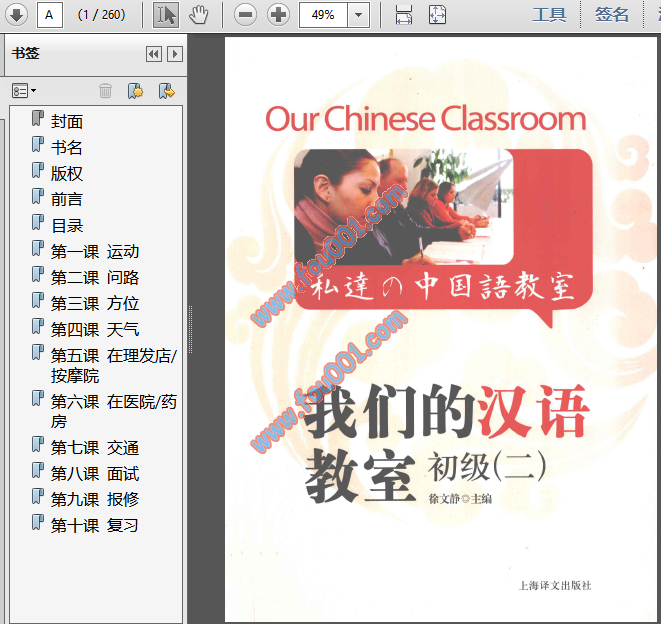Go to bookmark 第三课 方位
661x624 pixels.
(x=95, y=304)
